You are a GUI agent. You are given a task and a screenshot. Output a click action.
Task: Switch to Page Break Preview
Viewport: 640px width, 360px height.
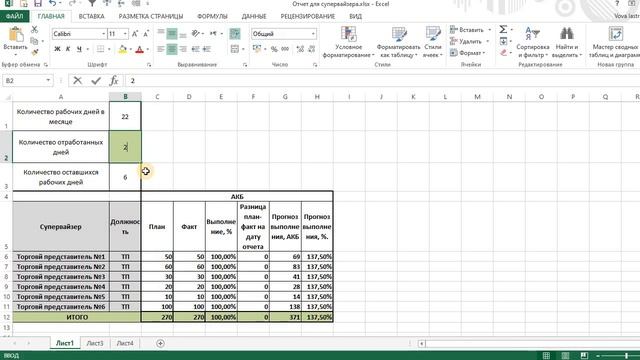click(584, 356)
